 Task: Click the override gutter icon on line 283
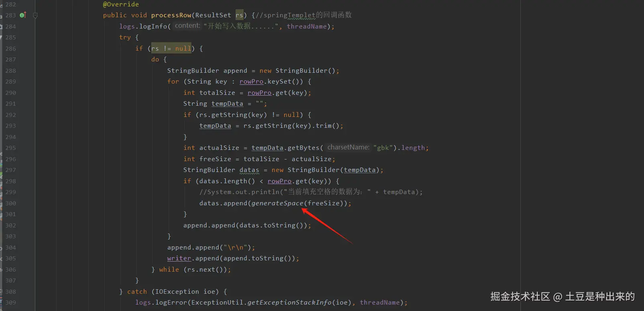(x=23, y=15)
